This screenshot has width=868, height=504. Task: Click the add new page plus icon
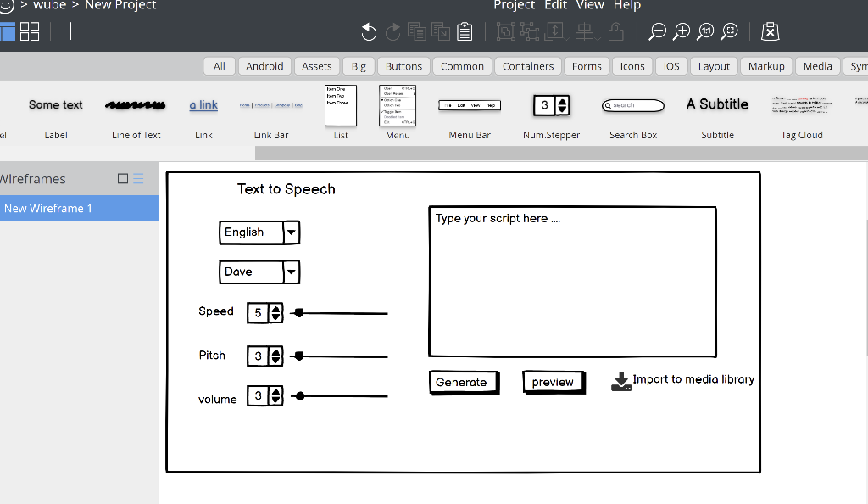pos(70,31)
